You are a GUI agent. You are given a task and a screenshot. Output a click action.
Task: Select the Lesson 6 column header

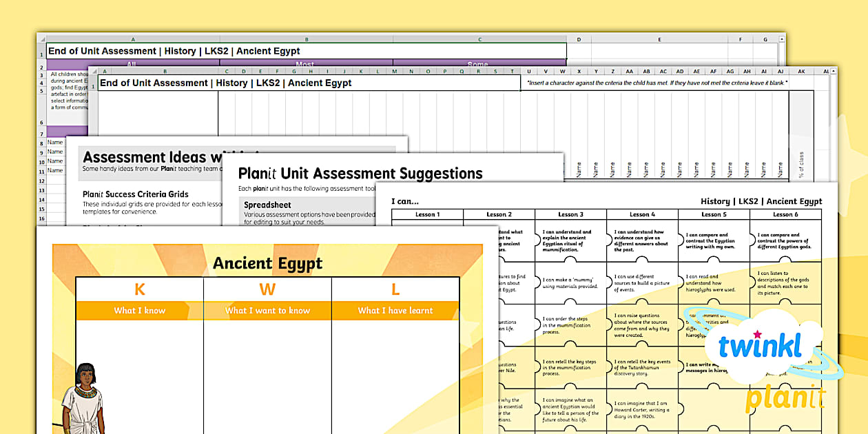(x=785, y=214)
